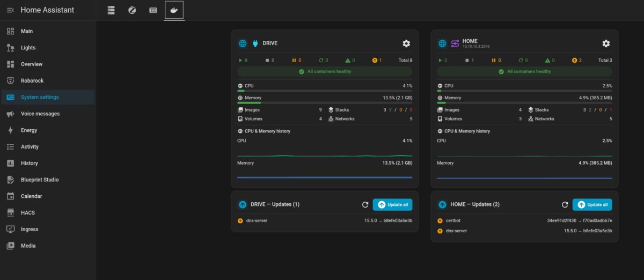
Task: Click Update all for HOME
Action: [x=592, y=204]
